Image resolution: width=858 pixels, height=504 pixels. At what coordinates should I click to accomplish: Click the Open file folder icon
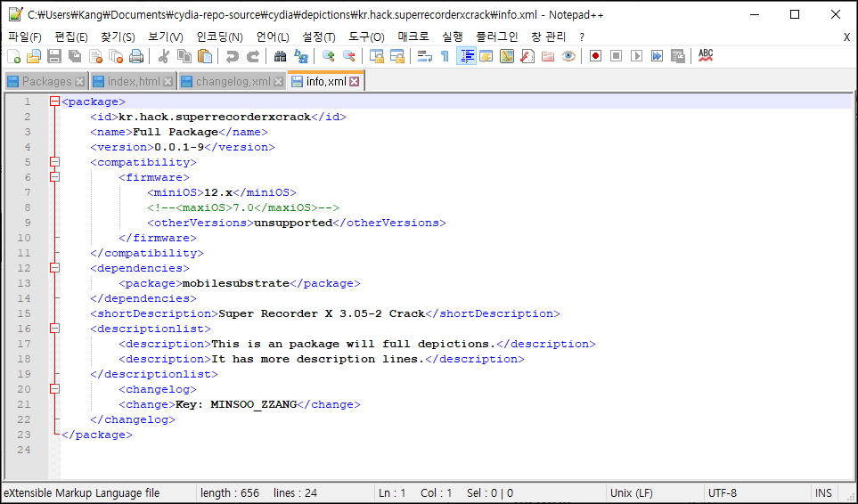pyautogui.click(x=34, y=56)
